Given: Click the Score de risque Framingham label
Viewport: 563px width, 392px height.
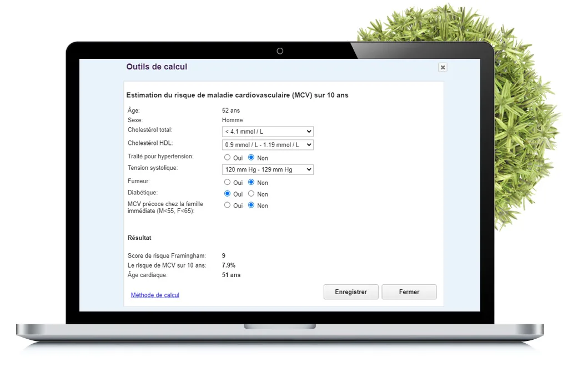Looking at the screenshot, I should [167, 255].
